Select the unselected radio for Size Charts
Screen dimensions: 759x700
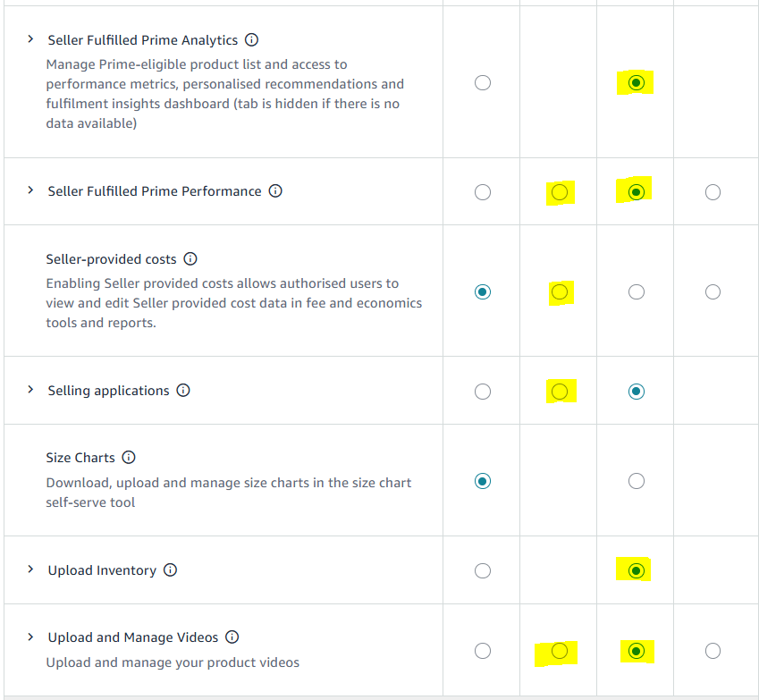[636, 481]
